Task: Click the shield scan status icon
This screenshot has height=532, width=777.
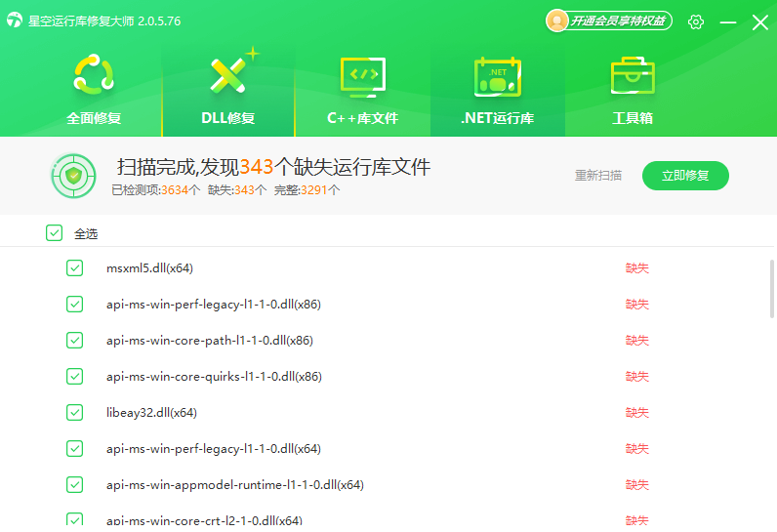Action: (73, 176)
